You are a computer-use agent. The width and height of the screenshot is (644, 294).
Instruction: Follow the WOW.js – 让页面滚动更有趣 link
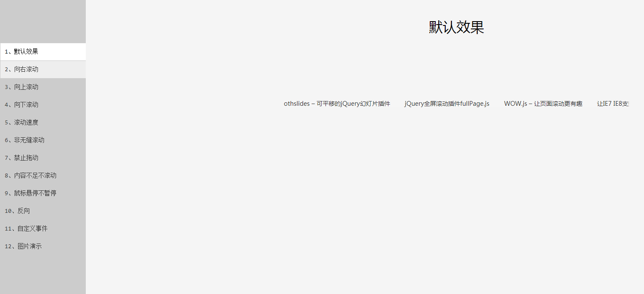(543, 104)
